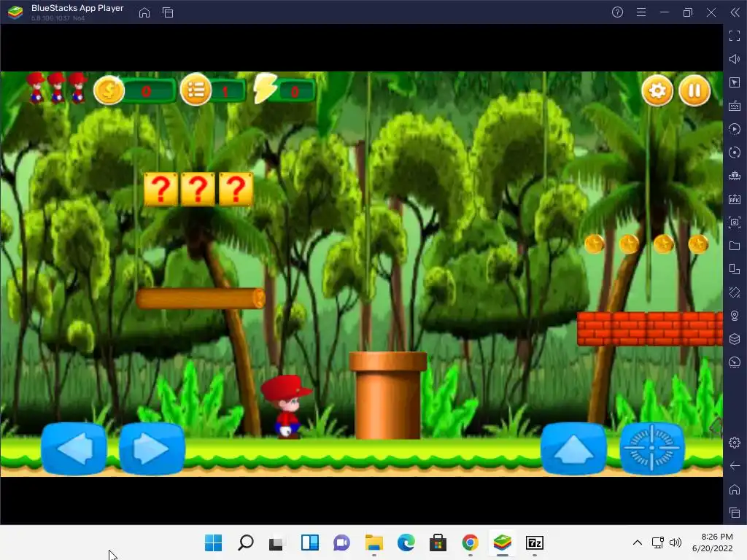
Task: Tap the move left arrow control
Action: click(74, 448)
